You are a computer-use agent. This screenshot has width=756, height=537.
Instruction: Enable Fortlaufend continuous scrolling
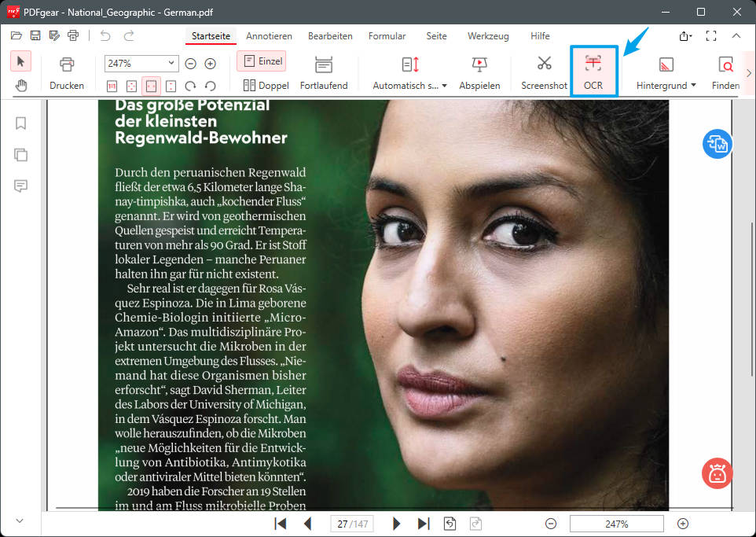point(324,73)
